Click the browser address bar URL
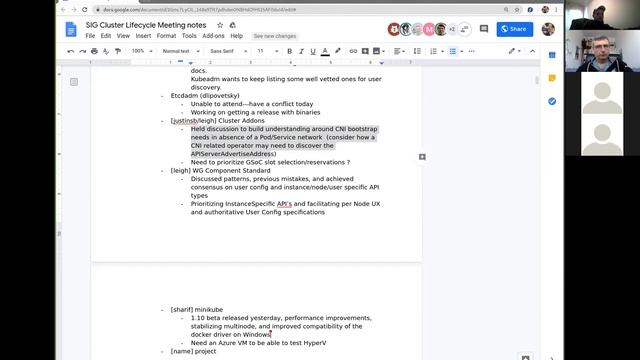The height and width of the screenshot is (360, 640). click(199, 9)
